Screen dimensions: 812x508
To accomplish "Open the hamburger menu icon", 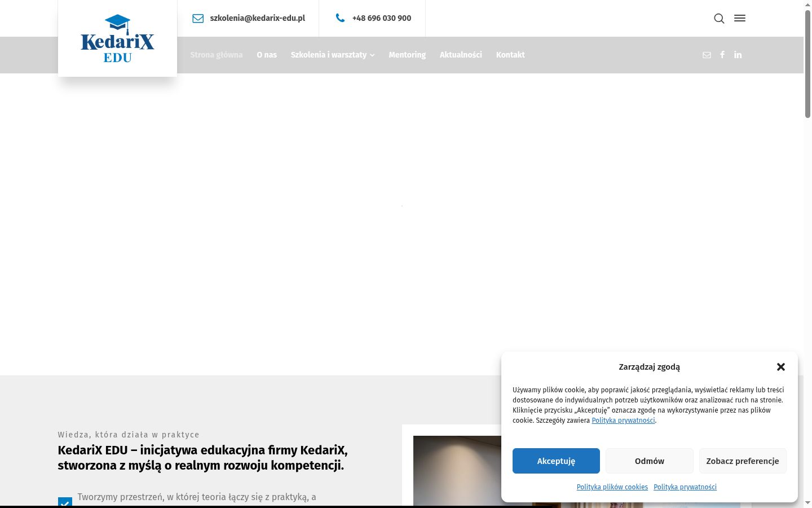I will (x=740, y=18).
